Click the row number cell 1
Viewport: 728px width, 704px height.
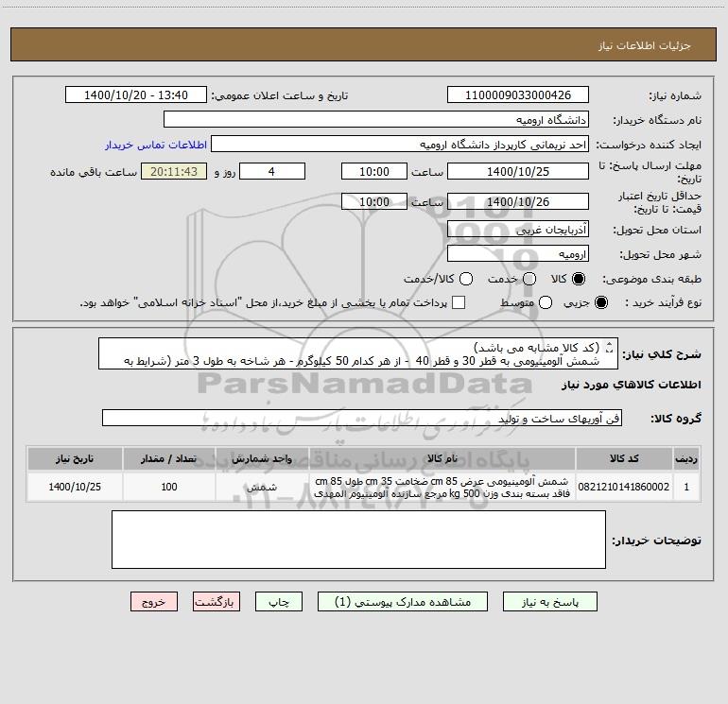[x=686, y=487]
